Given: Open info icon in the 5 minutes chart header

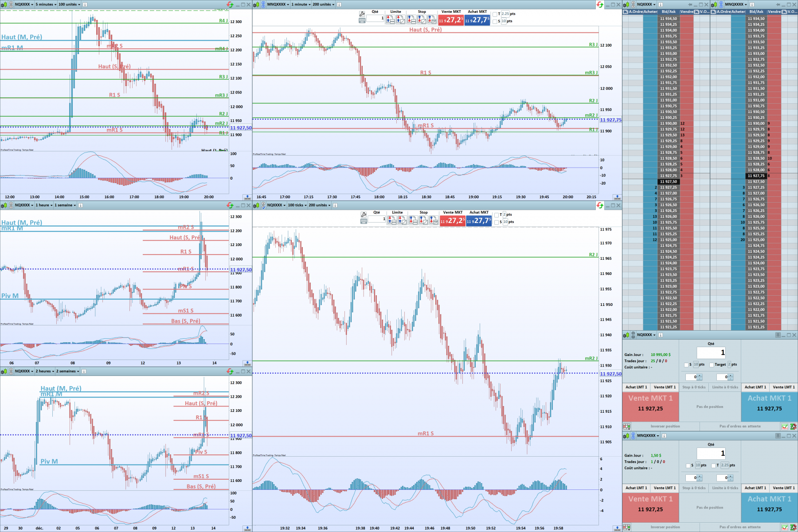Looking at the screenshot, I should (85, 4).
